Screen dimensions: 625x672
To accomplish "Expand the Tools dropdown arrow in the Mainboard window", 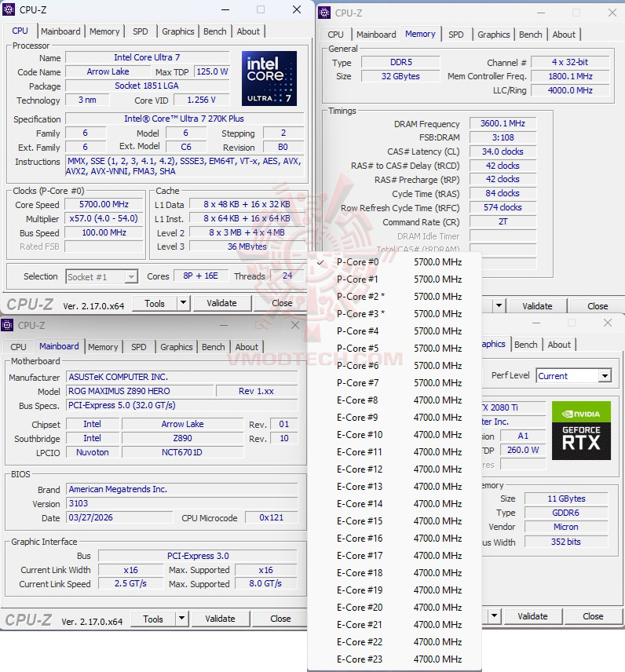I will 181,619.
